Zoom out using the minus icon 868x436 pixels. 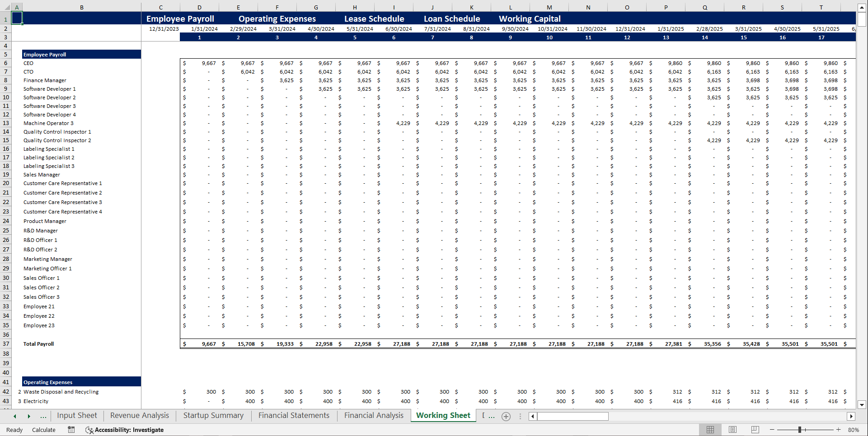point(770,430)
